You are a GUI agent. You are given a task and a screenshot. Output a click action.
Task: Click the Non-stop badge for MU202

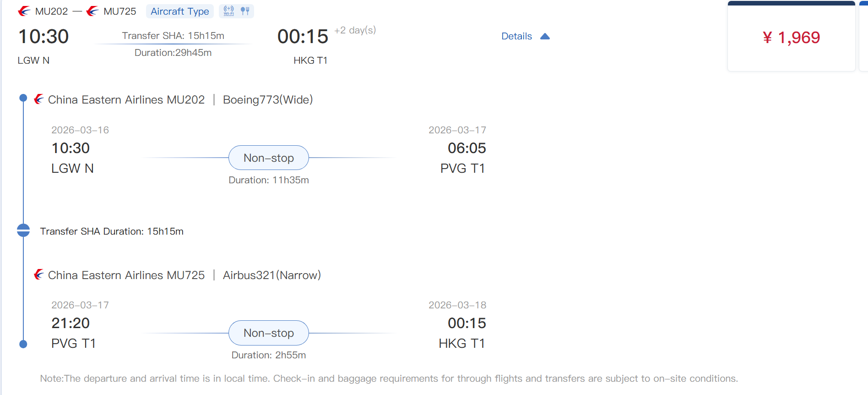[x=269, y=158]
